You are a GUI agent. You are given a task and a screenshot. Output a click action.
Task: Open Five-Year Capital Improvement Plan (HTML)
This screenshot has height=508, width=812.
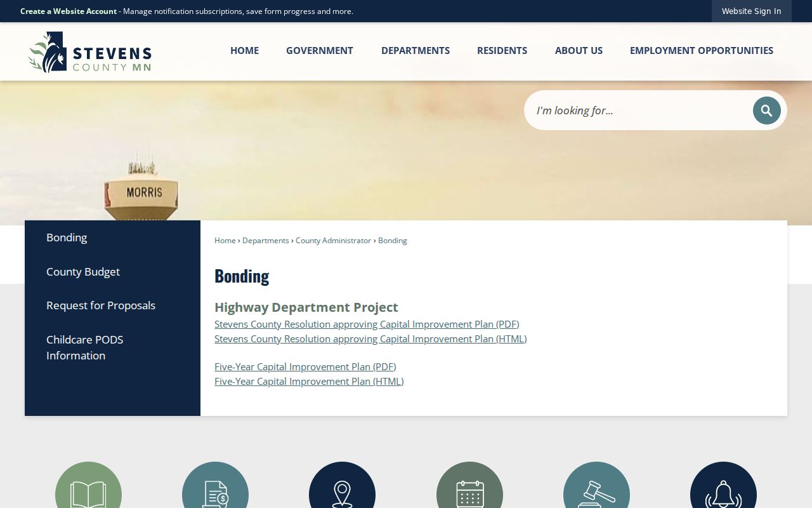pyautogui.click(x=309, y=382)
